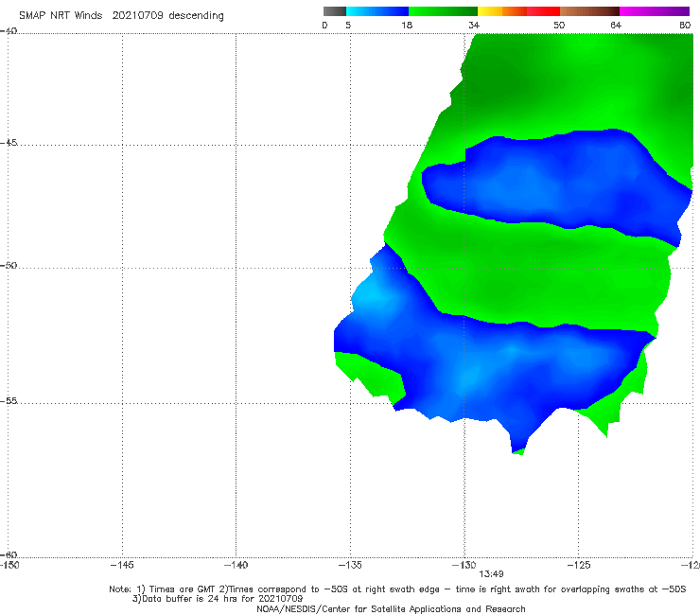Click the longitude label '-145'
The height and width of the screenshot is (615, 700).
coord(122,565)
